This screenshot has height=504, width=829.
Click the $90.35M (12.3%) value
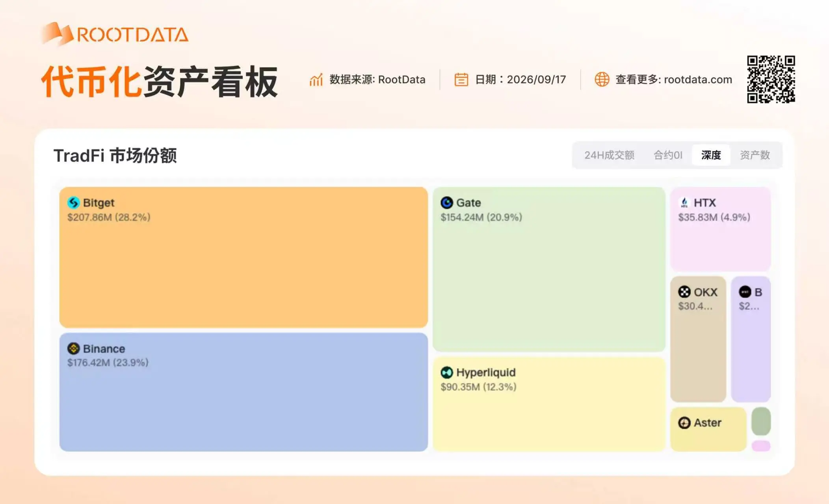click(x=478, y=387)
